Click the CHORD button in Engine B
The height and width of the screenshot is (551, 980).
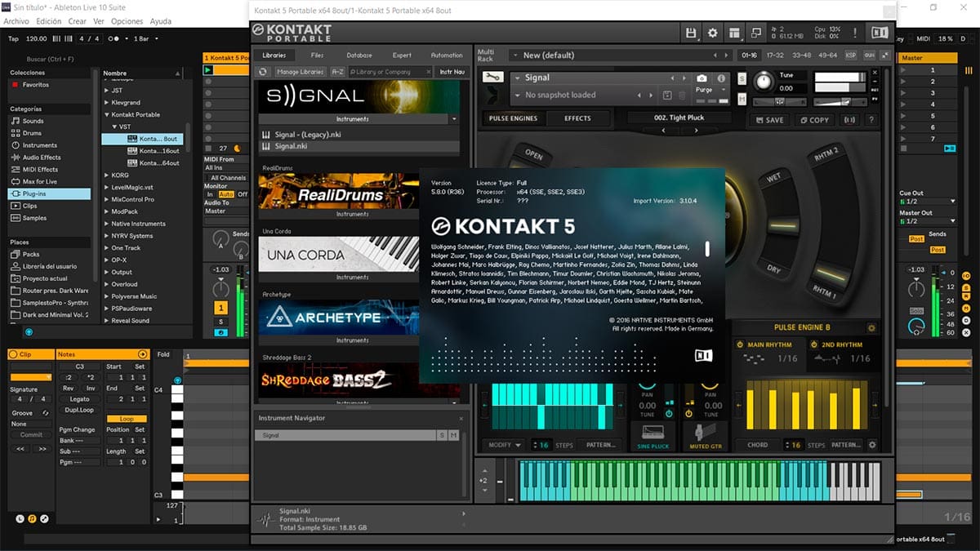tap(757, 445)
